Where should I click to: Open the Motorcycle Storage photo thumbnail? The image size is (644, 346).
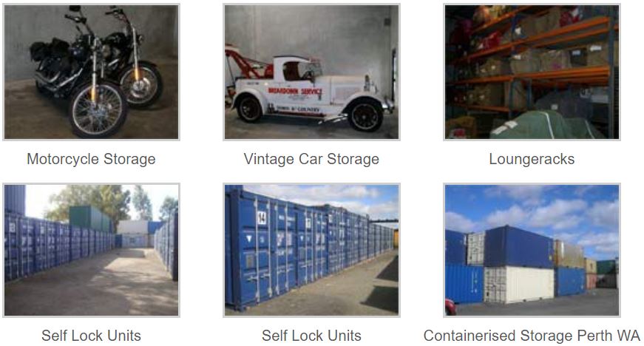91,72
